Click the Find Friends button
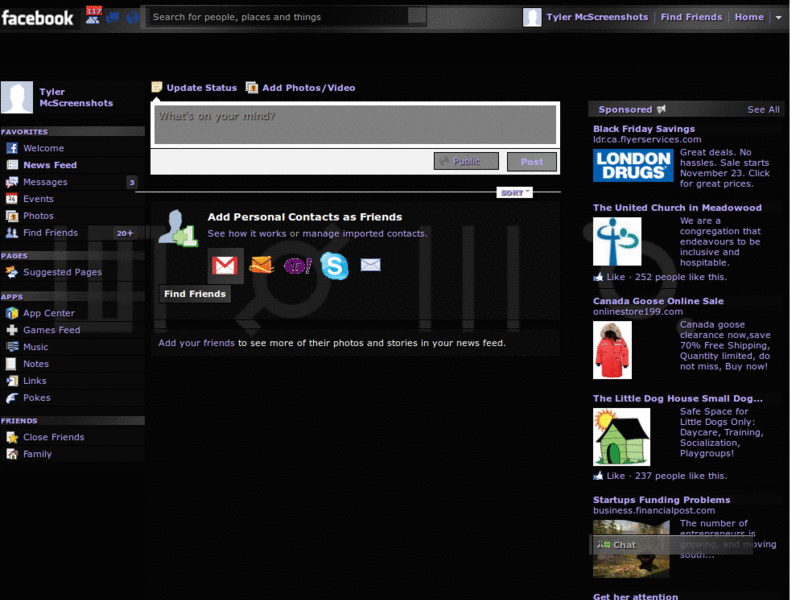Screen dimensions: 800x600 (x=194, y=294)
